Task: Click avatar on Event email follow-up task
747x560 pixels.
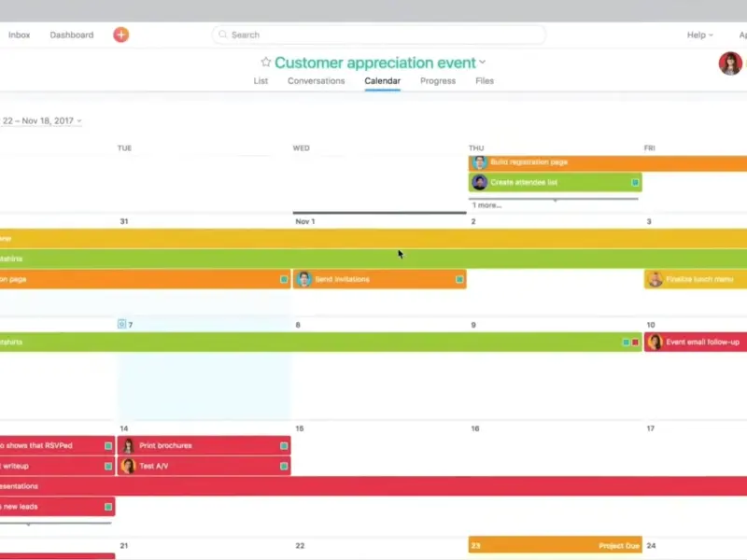Action: (655, 343)
